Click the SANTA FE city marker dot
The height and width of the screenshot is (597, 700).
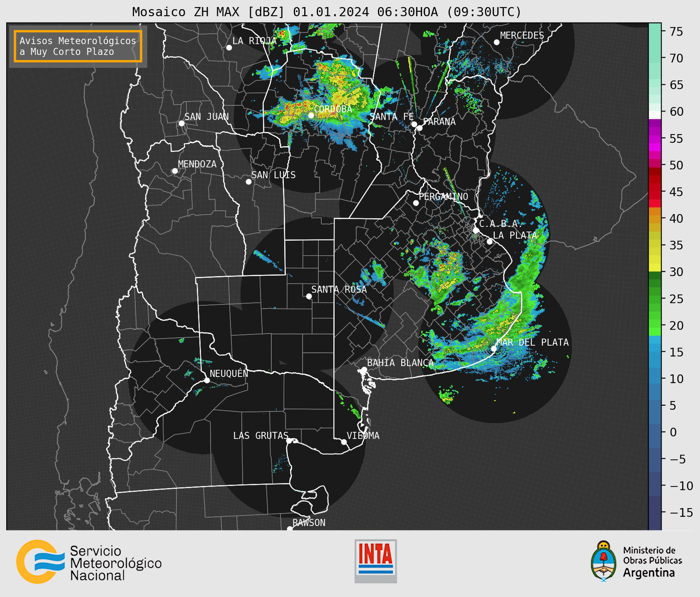(x=414, y=124)
